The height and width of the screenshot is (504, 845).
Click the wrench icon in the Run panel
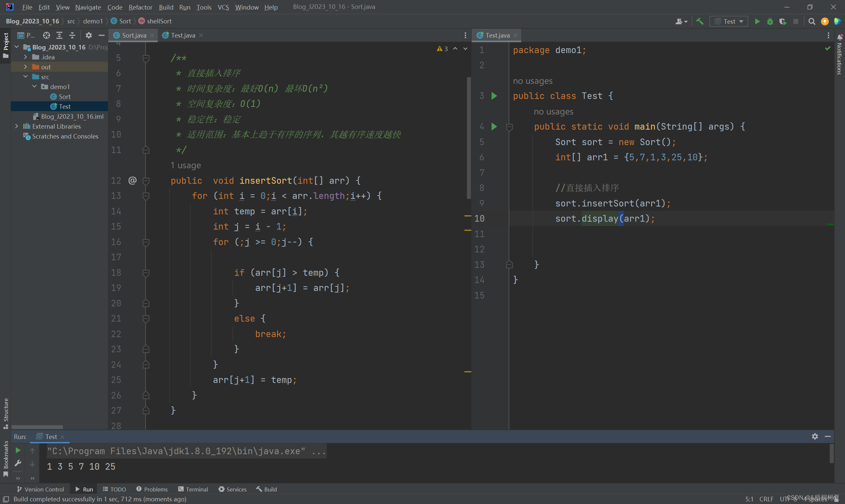18,463
